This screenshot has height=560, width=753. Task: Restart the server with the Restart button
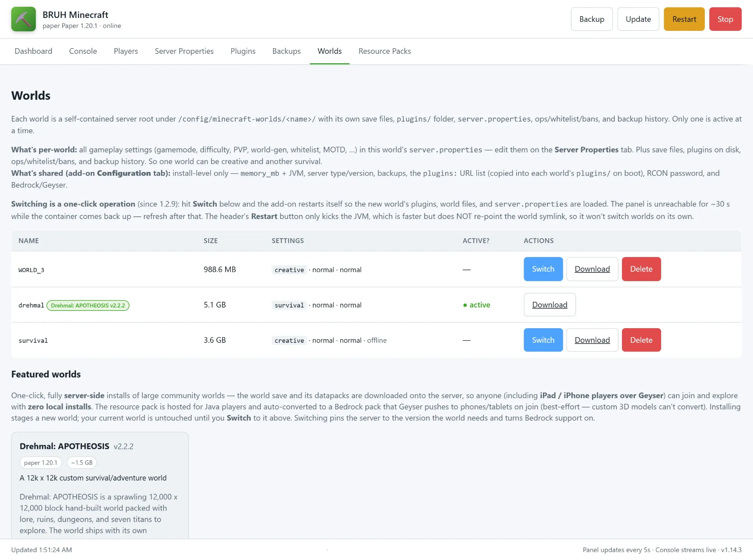(x=684, y=19)
